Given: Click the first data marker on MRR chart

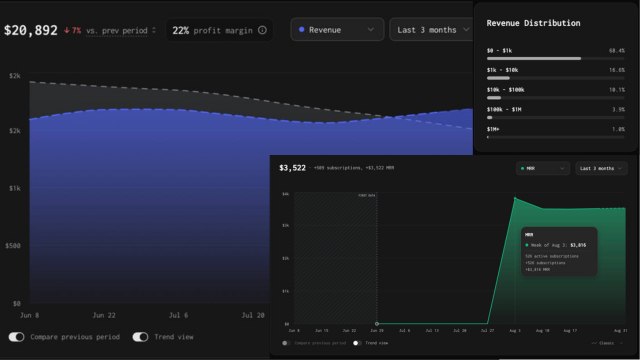Looking at the screenshot, I should pos(377,324).
